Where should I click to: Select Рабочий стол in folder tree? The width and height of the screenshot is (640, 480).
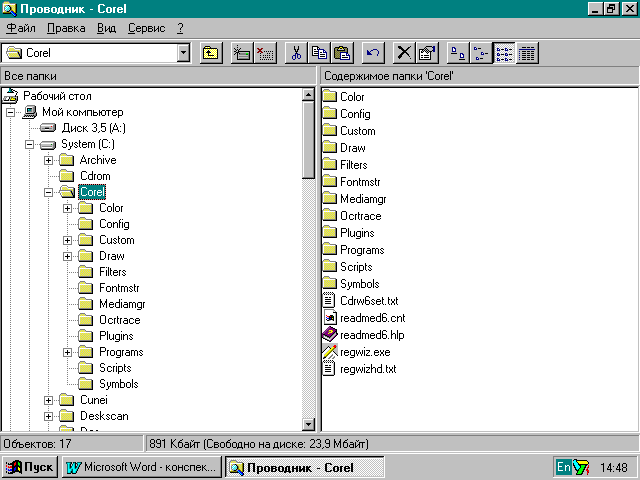click(x=57, y=96)
